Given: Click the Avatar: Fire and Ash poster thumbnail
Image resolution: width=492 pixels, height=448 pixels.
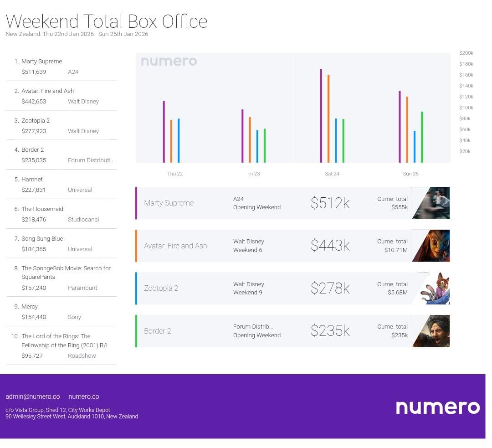Looking at the screenshot, I should [431, 246].
